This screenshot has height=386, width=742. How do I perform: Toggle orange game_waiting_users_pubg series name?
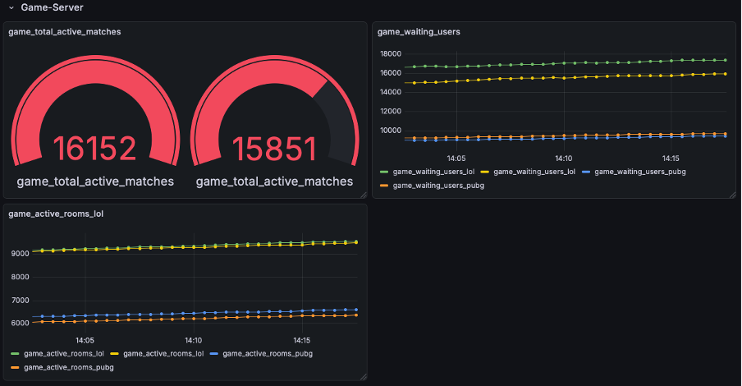438,185
